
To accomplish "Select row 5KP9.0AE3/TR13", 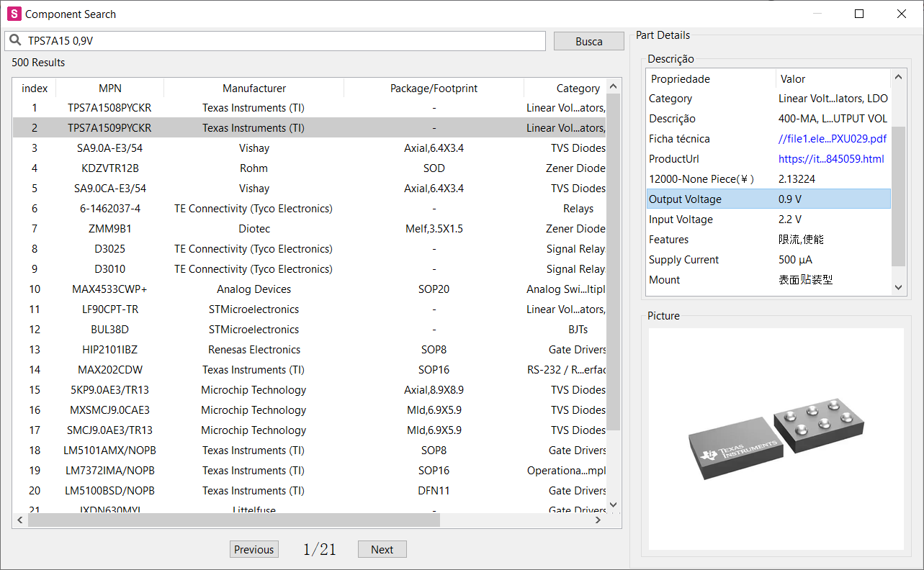I will (310, 390).
